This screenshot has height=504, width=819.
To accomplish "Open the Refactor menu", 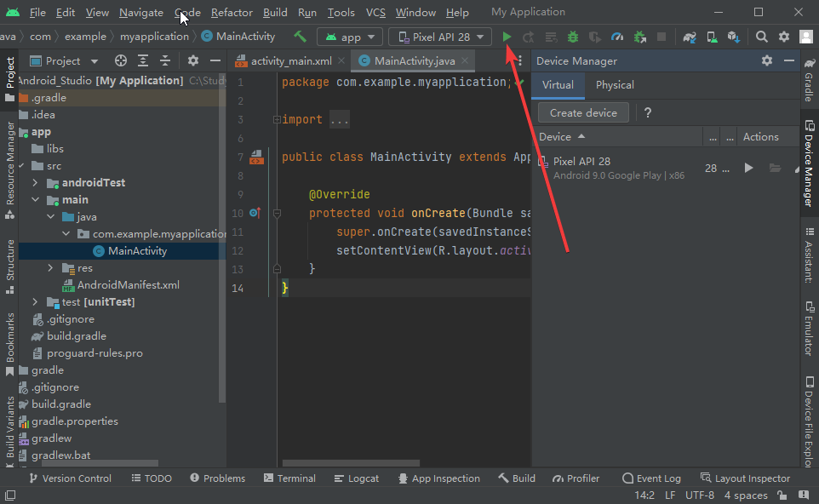I will click(x=232, y=12).
